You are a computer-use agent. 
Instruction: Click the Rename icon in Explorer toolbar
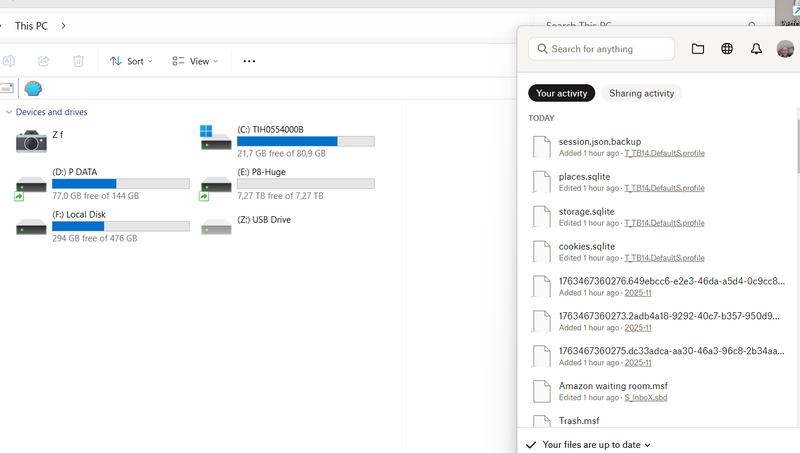pos(9,61)
